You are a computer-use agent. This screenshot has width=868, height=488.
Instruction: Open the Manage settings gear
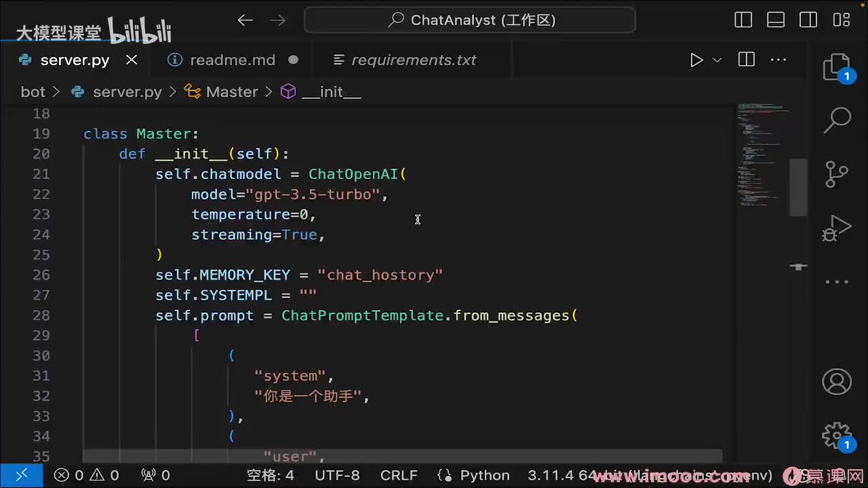point(837,436)
